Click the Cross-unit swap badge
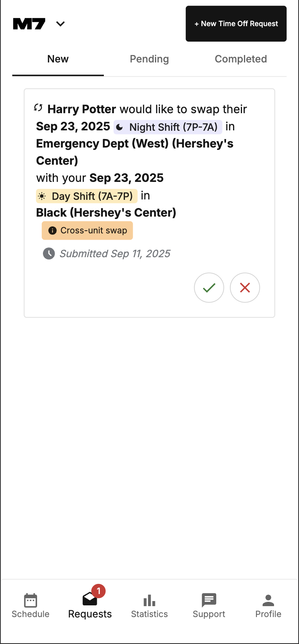The width and height of the screenshot is (299, 644). 87,230
